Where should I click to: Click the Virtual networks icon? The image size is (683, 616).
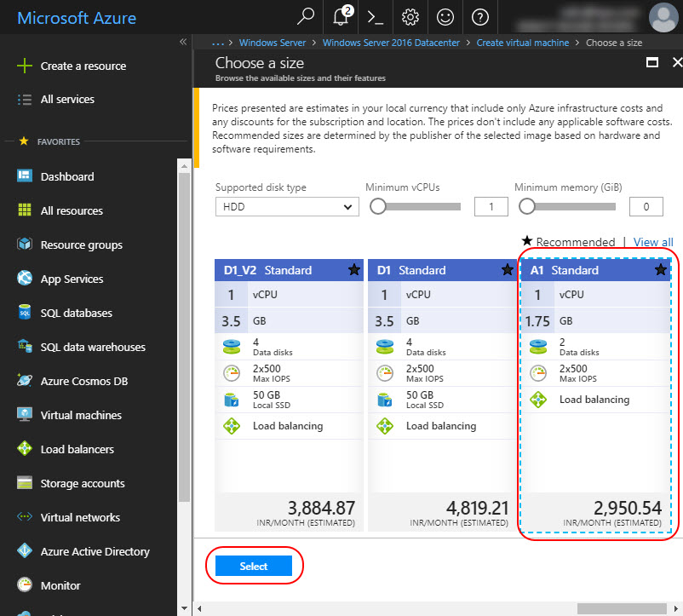[x=25, y=516]
